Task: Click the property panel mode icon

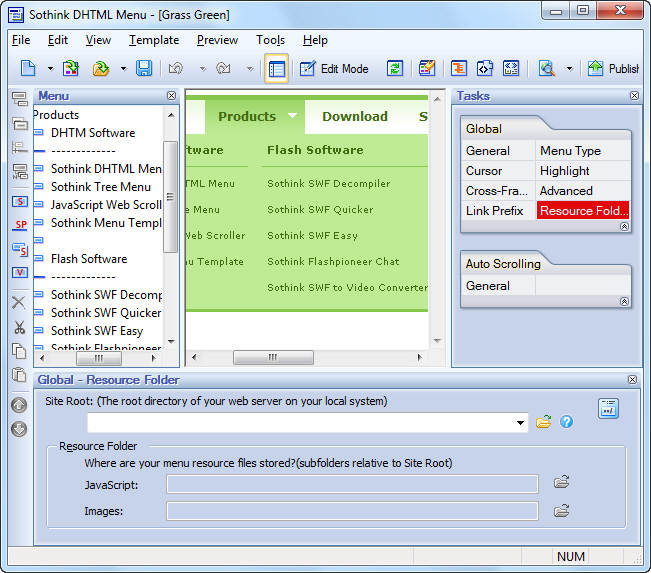Action: pyautogui.click(x=608, y=409)
